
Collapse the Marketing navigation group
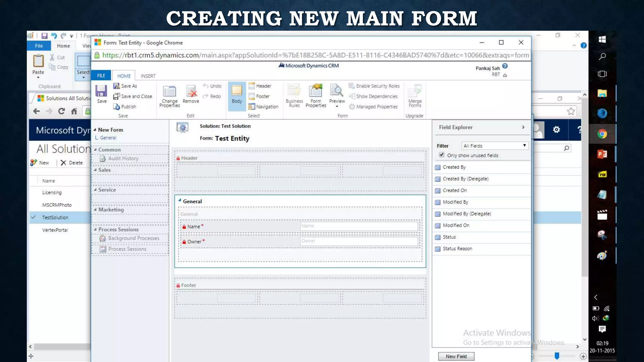click(95, 210)
